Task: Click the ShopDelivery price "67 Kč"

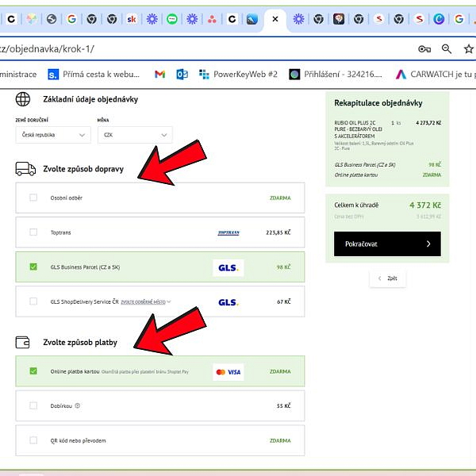Action: [x=283, y=301]
